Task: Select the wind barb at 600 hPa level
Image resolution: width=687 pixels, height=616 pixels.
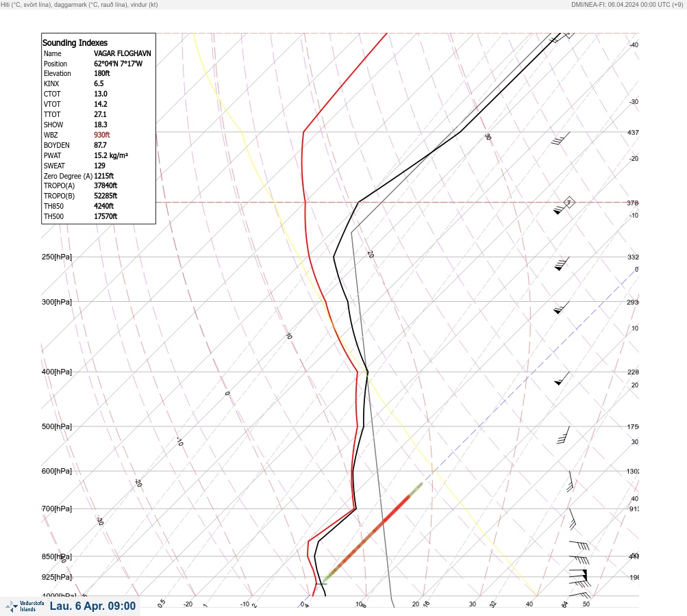Action: [x=570, y=481]
